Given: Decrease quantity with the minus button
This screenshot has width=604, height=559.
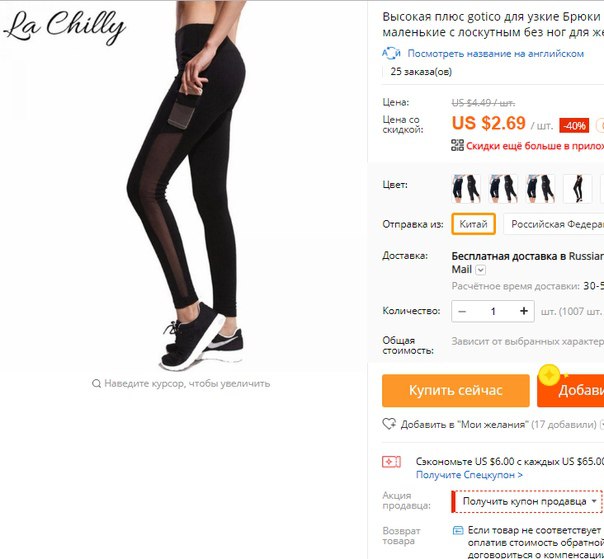Looking at the screenshot, I should tap(463, 311).
